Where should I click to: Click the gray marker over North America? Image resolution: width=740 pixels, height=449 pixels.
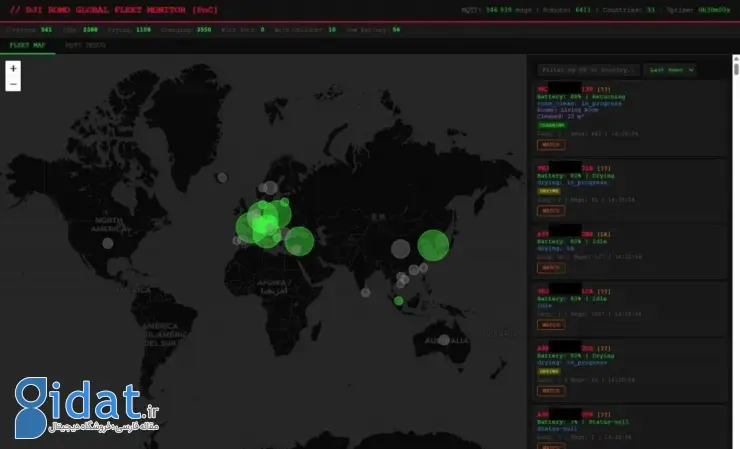(x=108, y=243)
